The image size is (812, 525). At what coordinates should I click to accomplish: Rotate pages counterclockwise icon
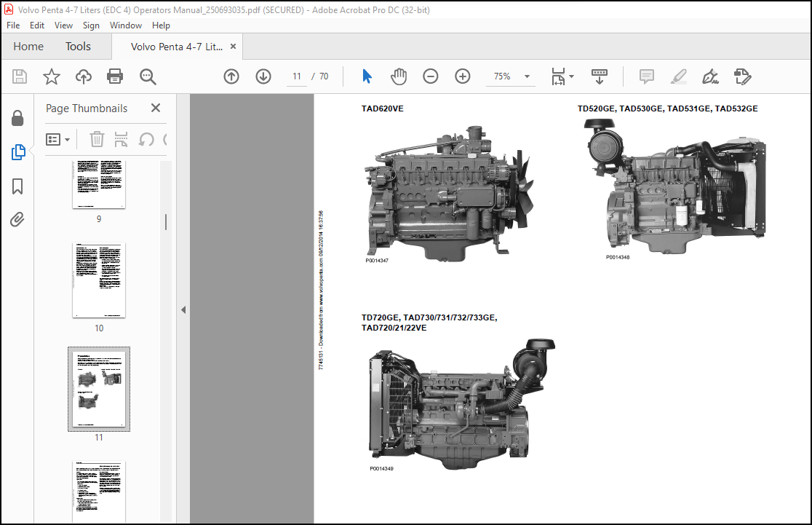[x=146, y=139]
